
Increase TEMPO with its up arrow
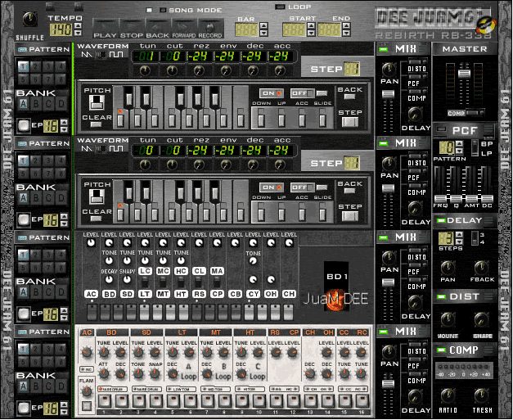click(x=78, y=26)
